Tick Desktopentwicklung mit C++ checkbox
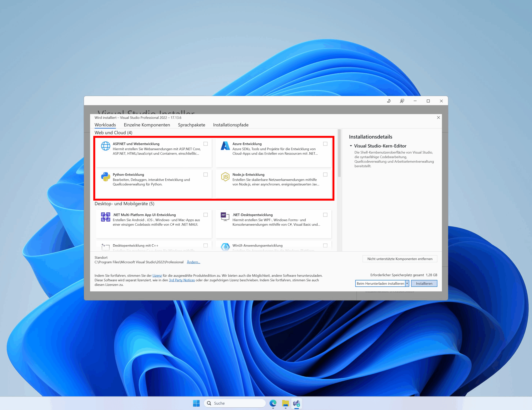This screenshot has width=532, height=410. pyautogui.click(x=206, y=246)
